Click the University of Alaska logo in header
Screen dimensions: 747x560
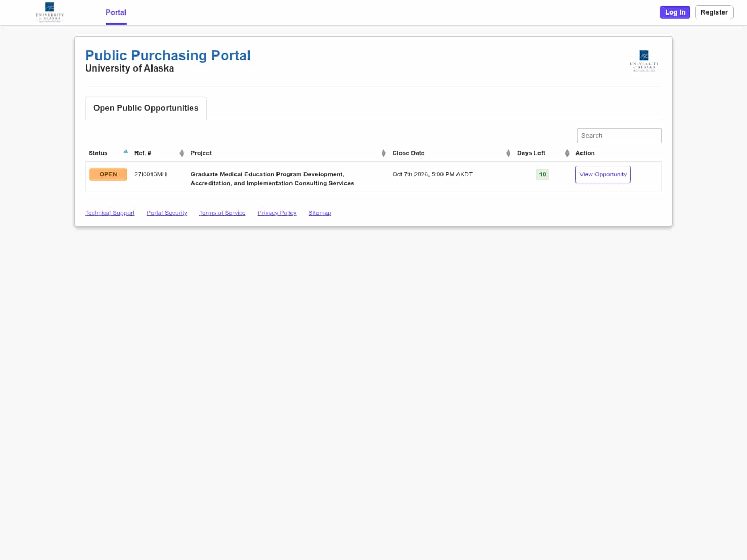(x=50, y=12)
